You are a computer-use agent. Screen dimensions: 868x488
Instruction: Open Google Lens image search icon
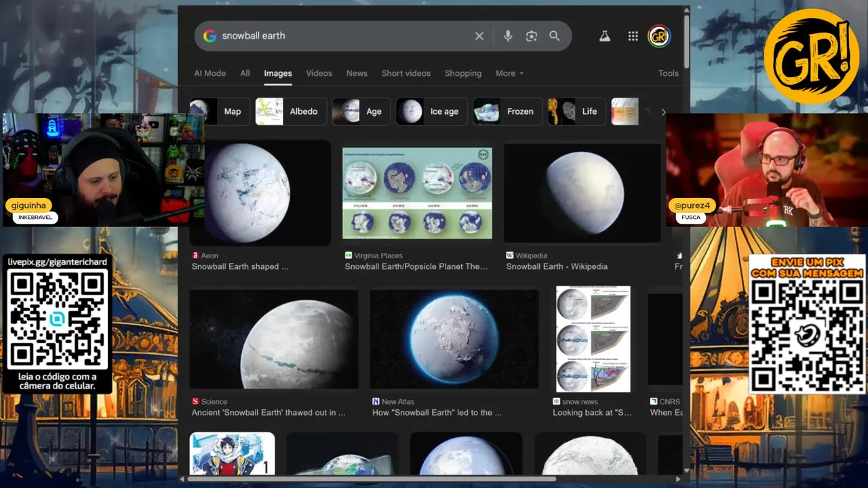pos(532,36)
